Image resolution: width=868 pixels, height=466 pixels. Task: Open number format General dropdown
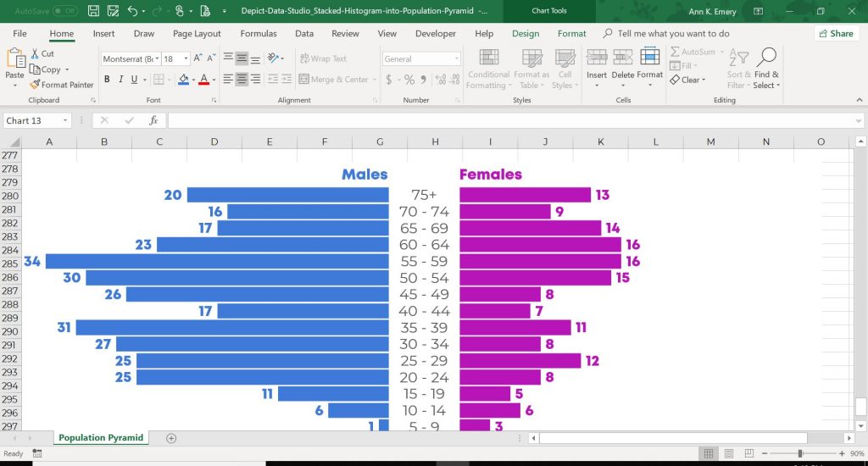tap(457, 58)
